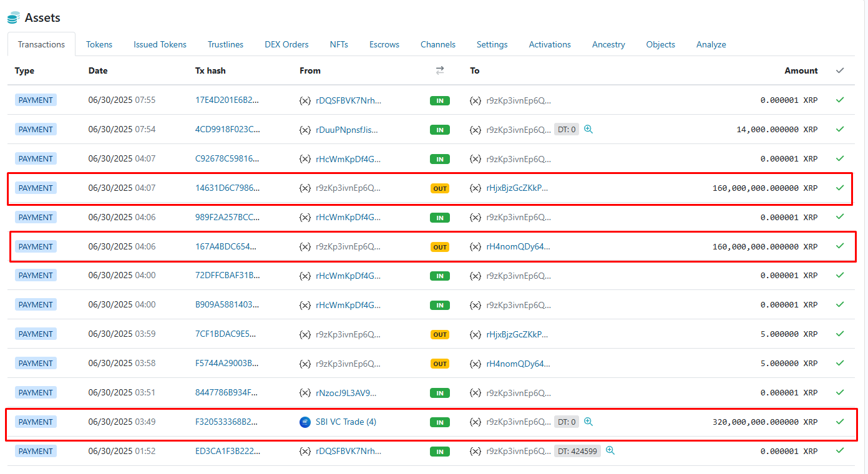Click the 14,000.000000 XRP amount
This screenshot has height=474, width=868.
pos(777,129)
